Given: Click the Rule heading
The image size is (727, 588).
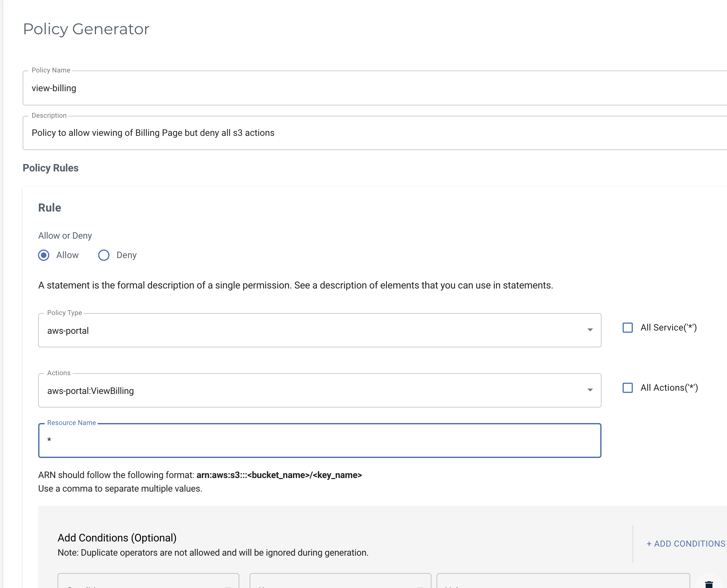Looking at the screenshot, I should (x=49, y=208).
